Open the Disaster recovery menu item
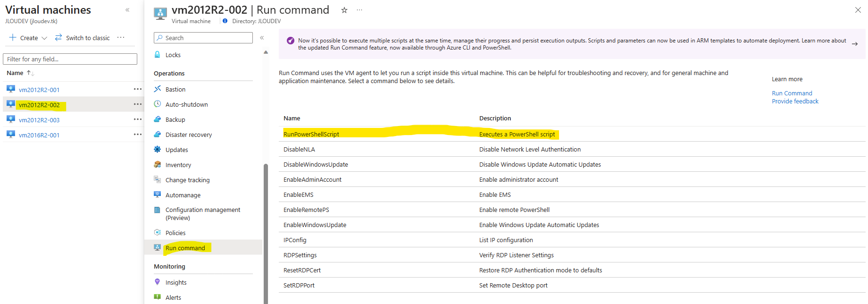The width and height of the screenshot is (868, 304). click(188, 135)
